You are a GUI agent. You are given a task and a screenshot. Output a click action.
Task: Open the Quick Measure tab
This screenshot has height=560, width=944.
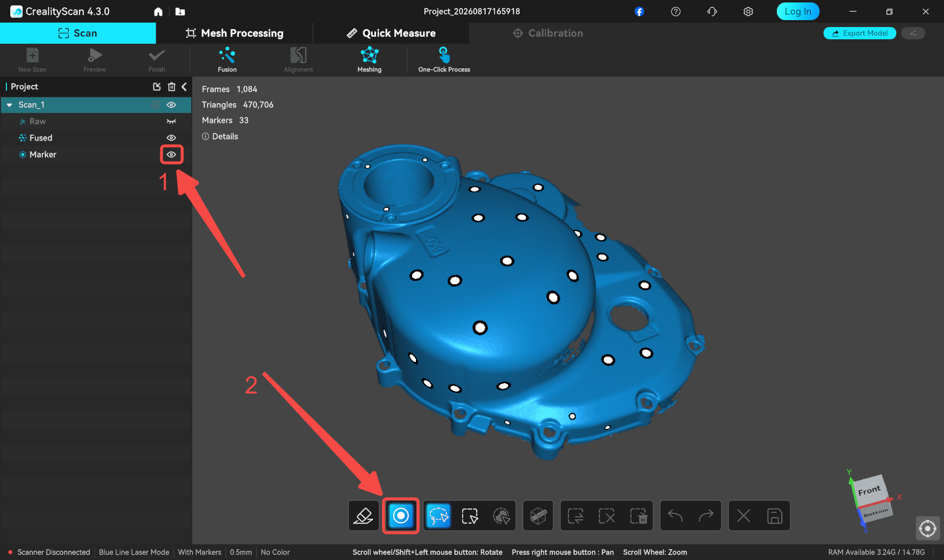[x=391, y=33]
